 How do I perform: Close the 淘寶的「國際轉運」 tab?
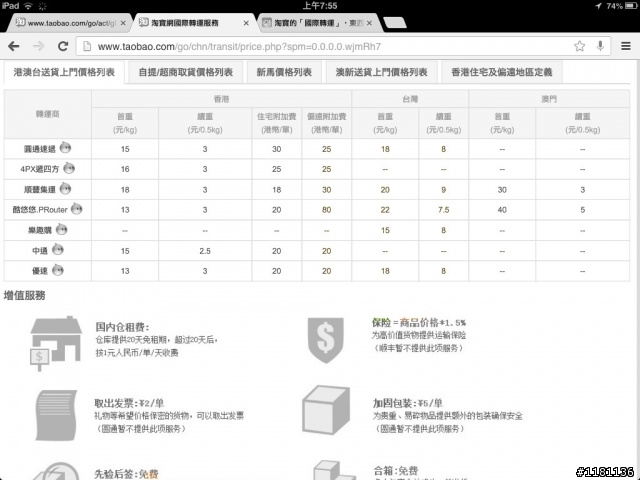(x=369, y=23)
